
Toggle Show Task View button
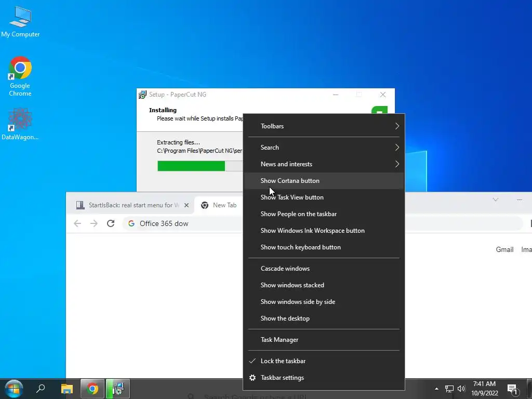tap(324, 197)
